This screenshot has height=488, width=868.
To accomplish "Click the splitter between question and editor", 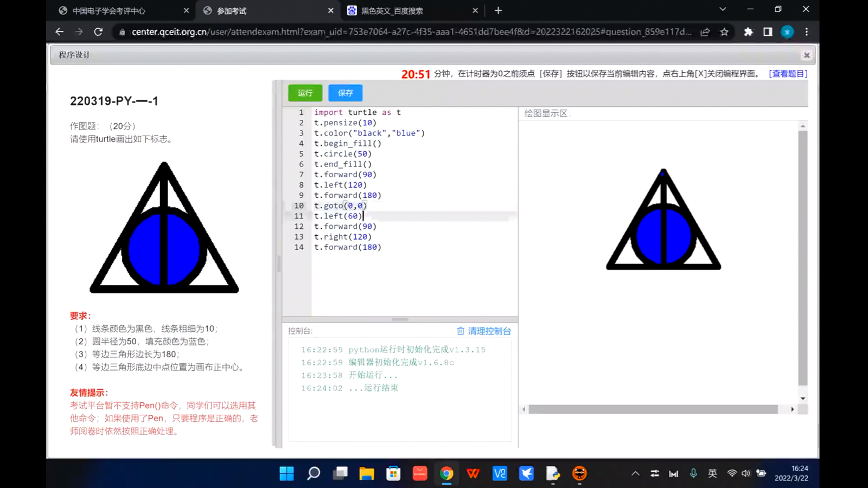I will tap(278, 264).
